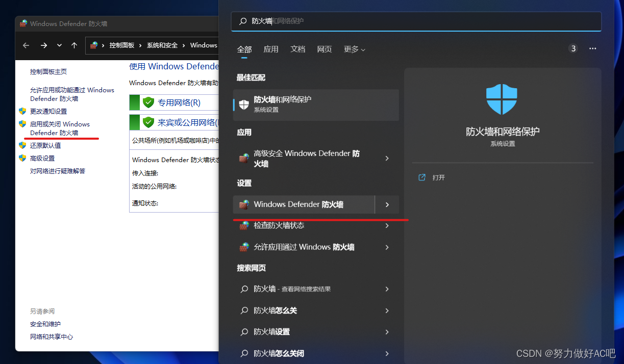Open the three-dot options menu in search
The height and width of the screenshot is (364, 624).
pos(592,48)
